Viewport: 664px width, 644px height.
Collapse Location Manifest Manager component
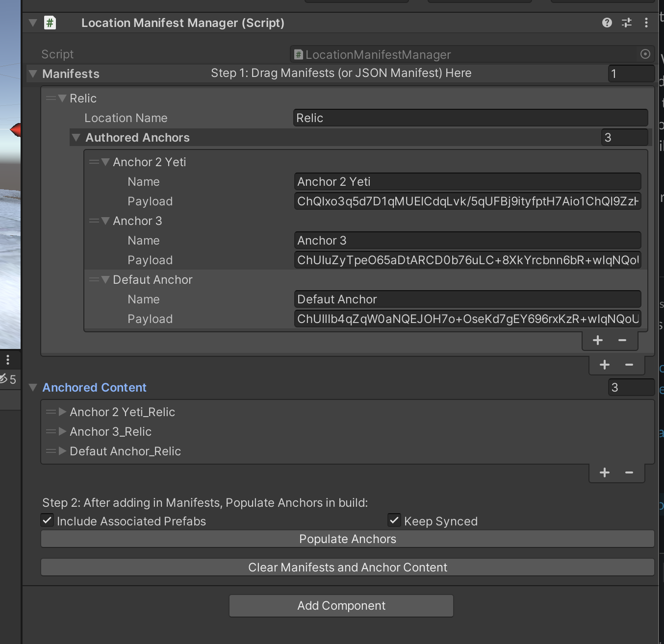tap(33, 23)
